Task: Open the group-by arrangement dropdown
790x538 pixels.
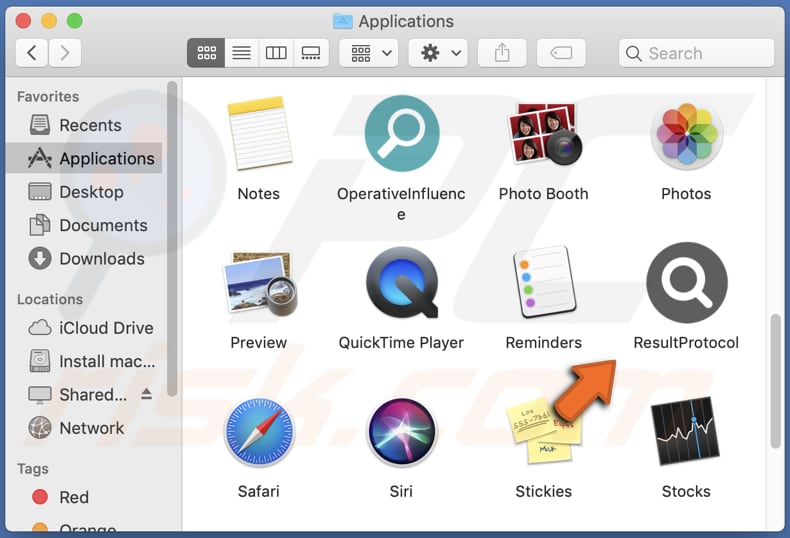Action: tap(369, 53)
